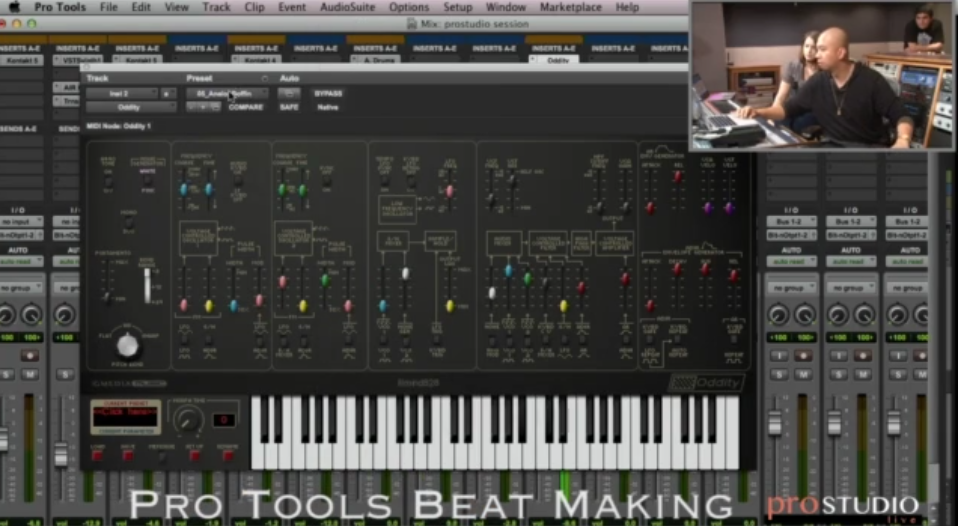Mute (M) channel beside Oddity window
The image size is (958, 526).
tap(803, 374)
